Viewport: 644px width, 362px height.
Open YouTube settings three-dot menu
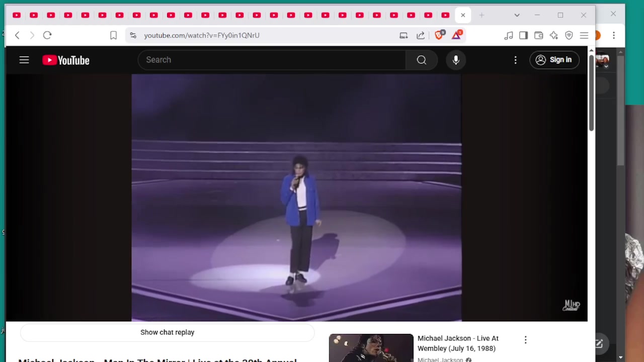(x=515, y=60)
